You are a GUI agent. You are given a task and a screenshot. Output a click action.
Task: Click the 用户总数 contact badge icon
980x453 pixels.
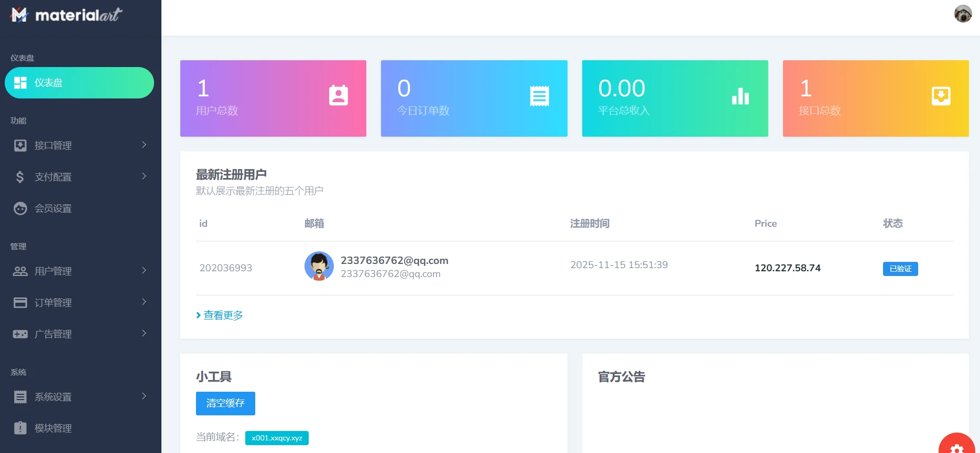tap(339, 95)
